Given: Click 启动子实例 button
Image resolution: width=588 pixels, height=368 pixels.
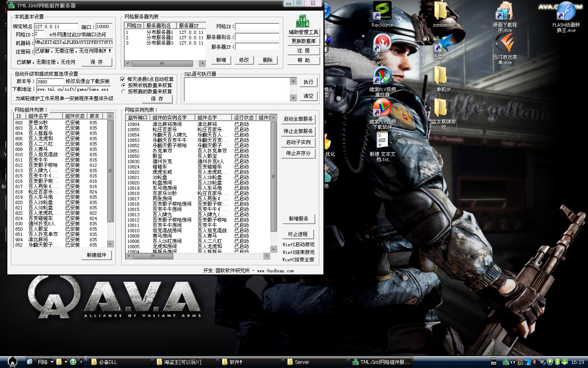Looking at the screenshot, I should click(298, 142).
